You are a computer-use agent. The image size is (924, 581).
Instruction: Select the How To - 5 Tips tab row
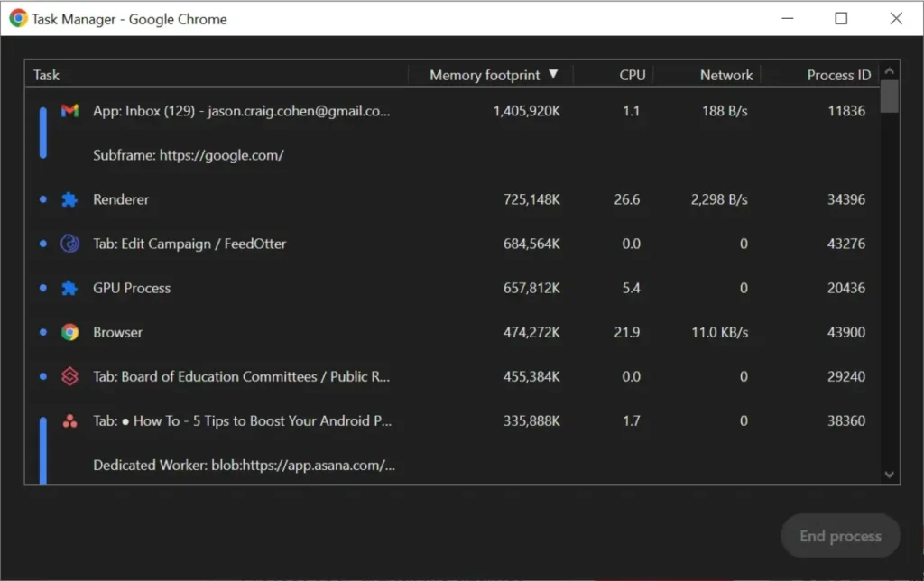[x=453, y=420]
